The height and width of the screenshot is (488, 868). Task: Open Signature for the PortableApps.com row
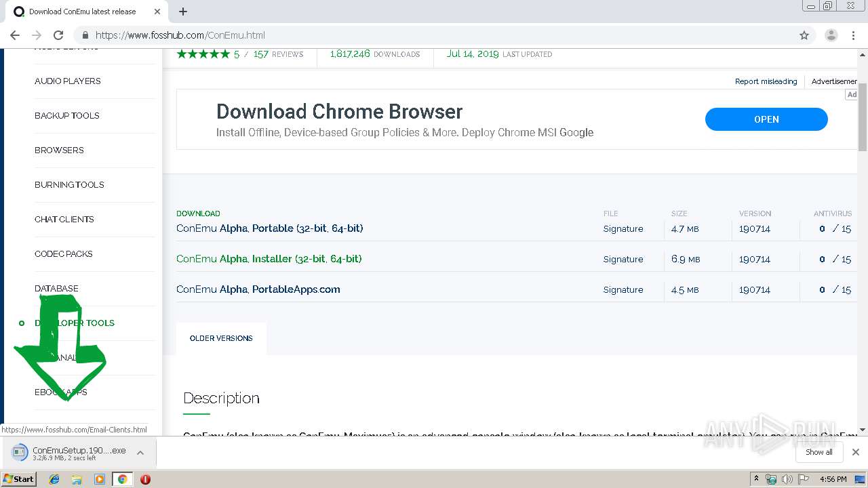coord(623,290)
